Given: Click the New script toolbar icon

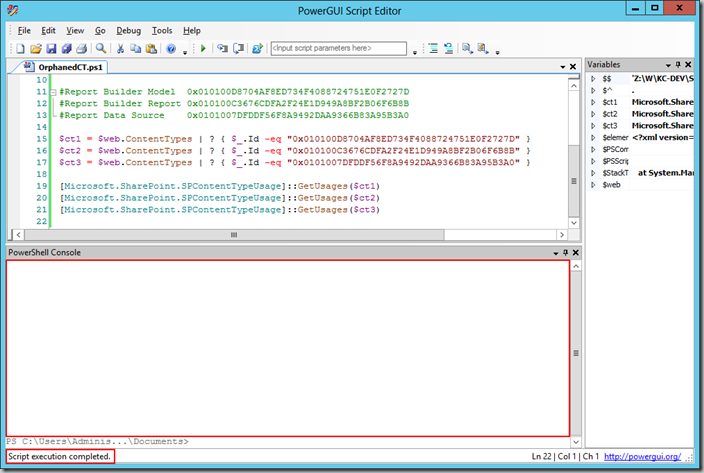Looking at the screenshot, I should pos(21,48).
